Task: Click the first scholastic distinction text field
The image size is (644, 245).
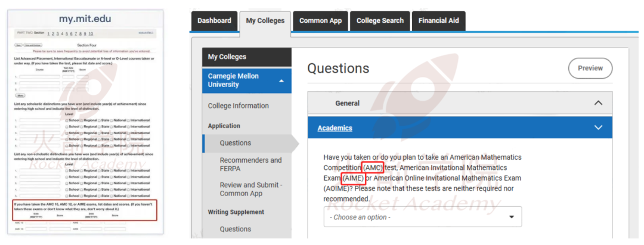Action: coord(39,120)
